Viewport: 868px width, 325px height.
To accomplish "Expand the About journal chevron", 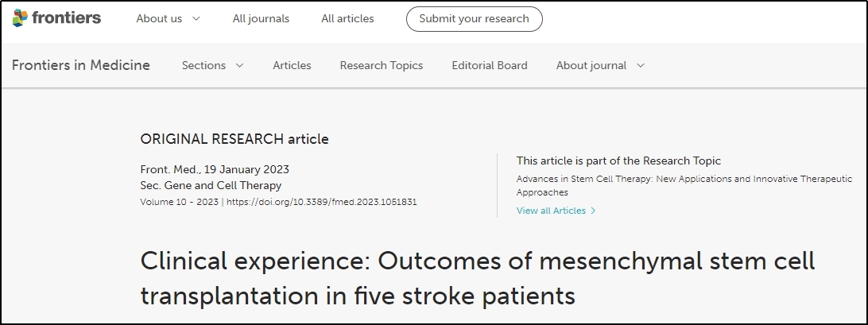I will tap(641, 65).
